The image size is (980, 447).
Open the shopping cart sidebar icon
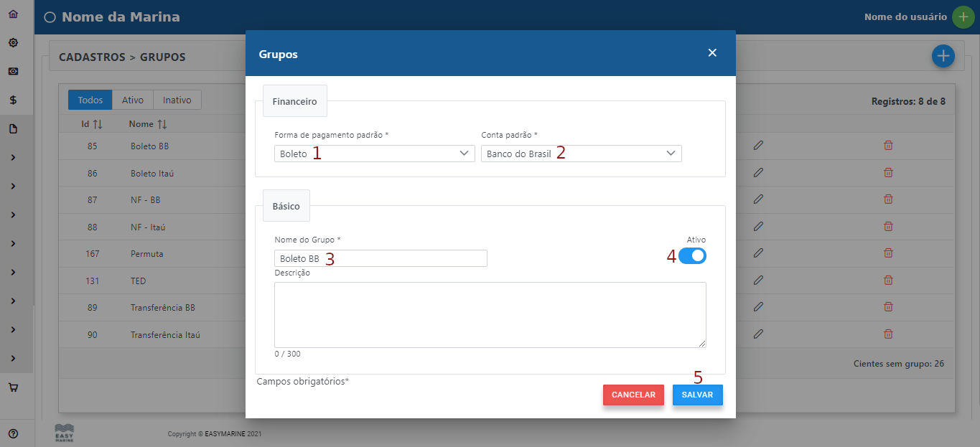[x=13, y=387]
